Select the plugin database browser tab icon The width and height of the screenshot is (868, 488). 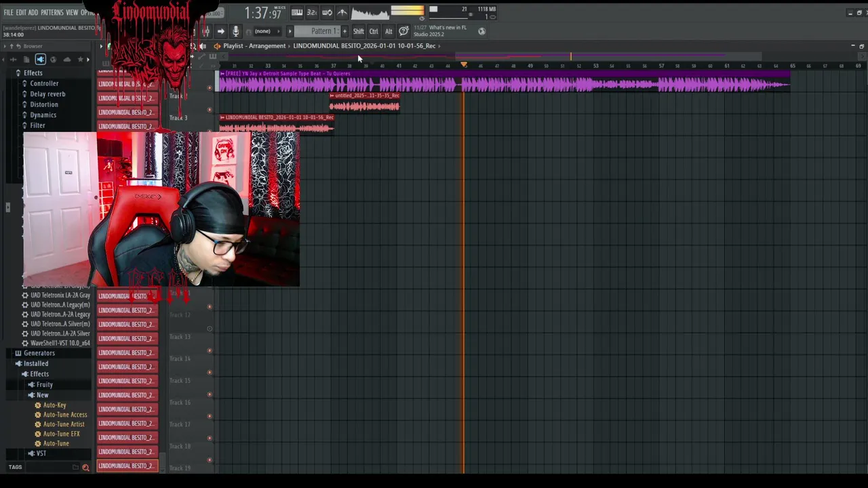click(x=40, y=60)
